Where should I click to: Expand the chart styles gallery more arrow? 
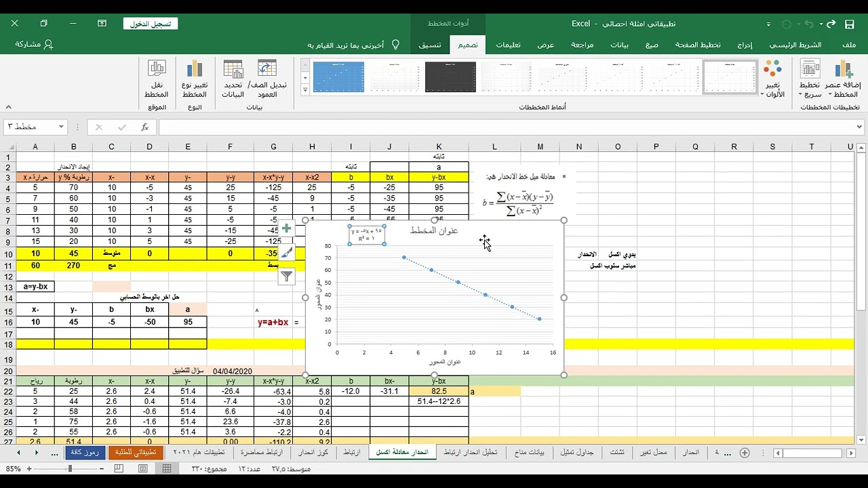click(305, 89)
